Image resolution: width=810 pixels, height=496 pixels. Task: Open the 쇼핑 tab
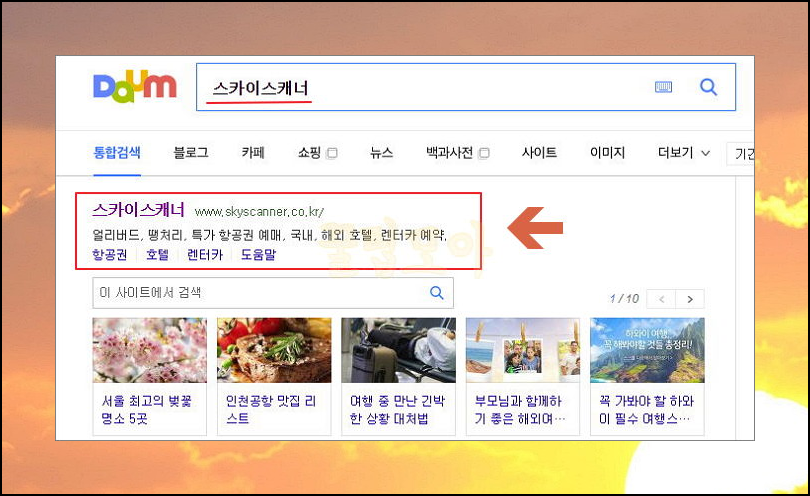pos(309,152)
